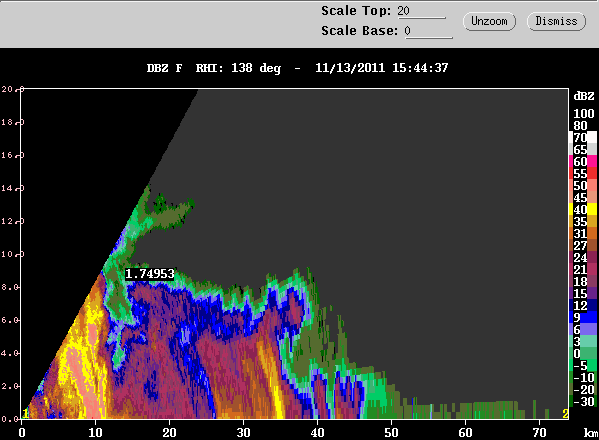Click the 70 tick label on range axis
The width and height of the screenshot is (599, 440).
[x=539, y=433]
